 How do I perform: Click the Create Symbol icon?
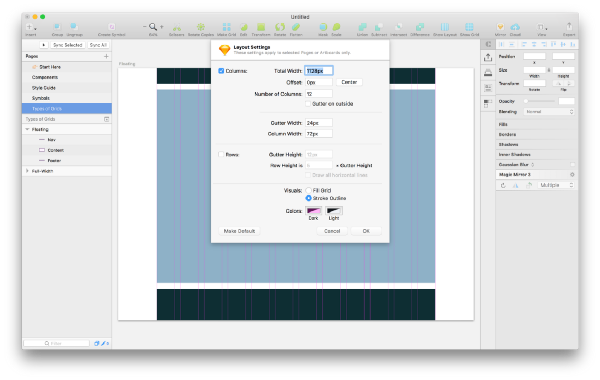tap(111, 27)
